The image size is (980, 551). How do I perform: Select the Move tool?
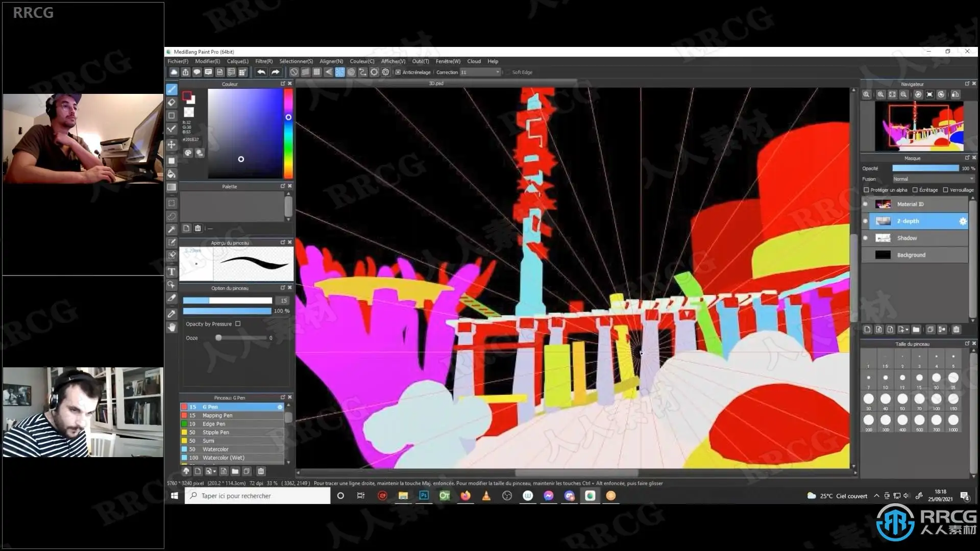[x=171, y=145]
